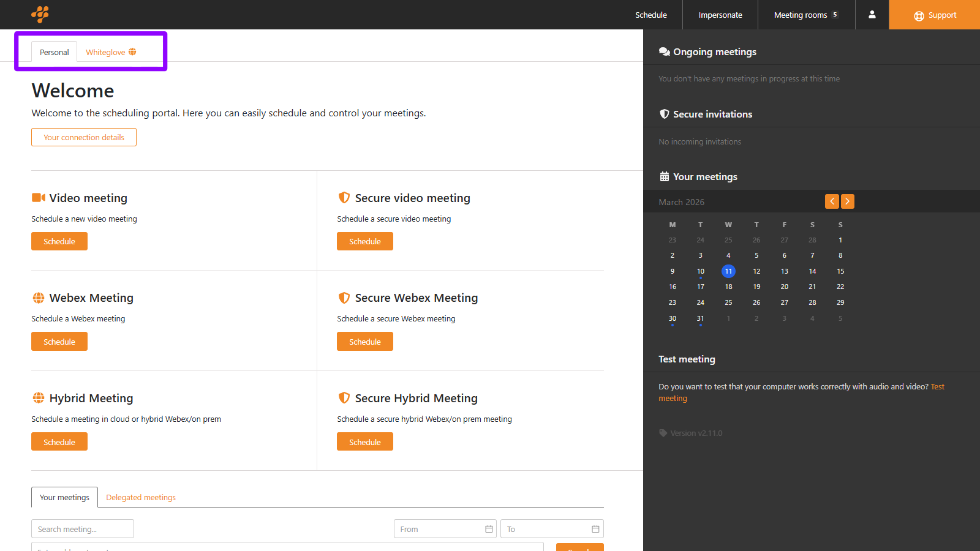Screen dimensions: 980x551
Task: Focus the Search meeting input field
Action: 83,529
